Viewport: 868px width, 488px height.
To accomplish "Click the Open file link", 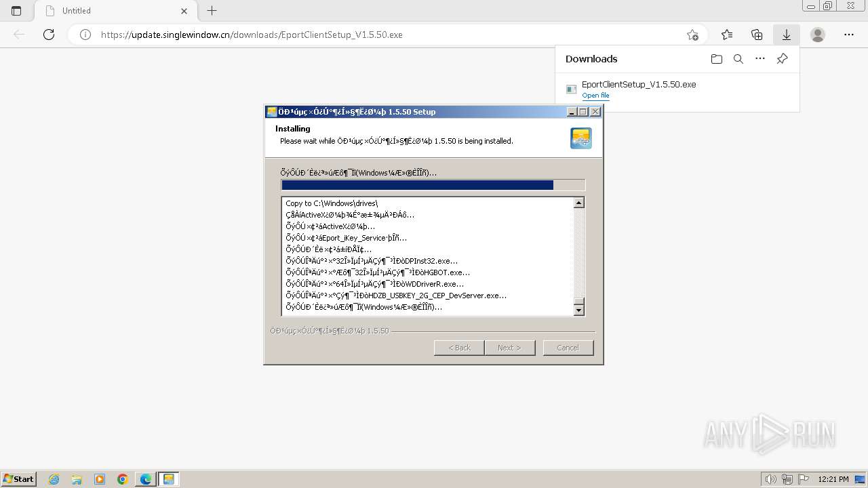I will [x=595, y=96].
